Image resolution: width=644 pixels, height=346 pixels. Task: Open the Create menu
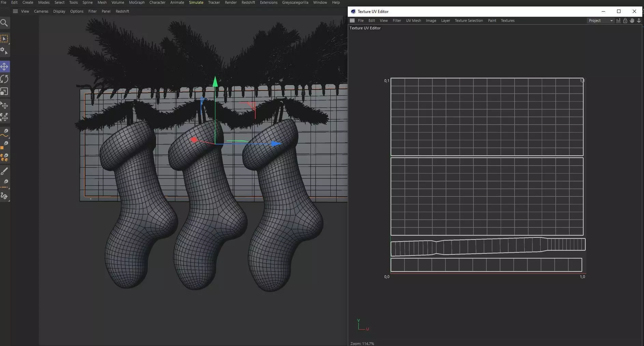coord(28,2)
